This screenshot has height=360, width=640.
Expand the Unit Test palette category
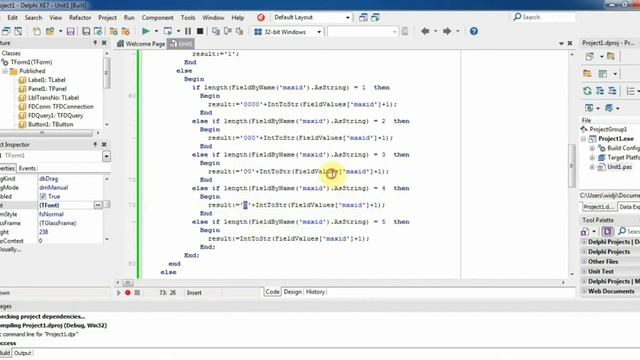point(584,271)
